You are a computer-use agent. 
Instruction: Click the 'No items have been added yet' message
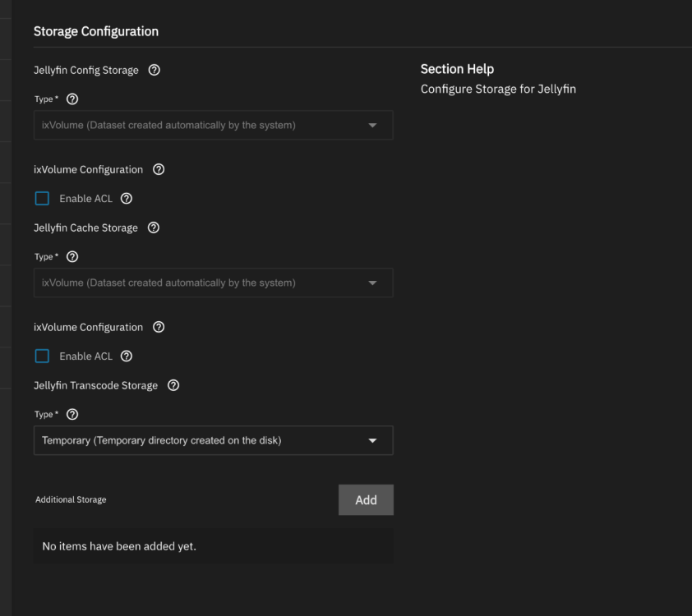(119, 546)
